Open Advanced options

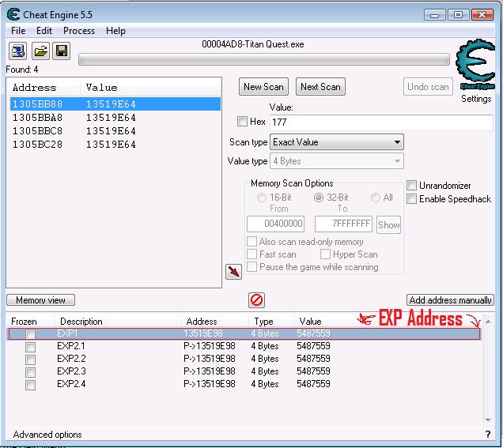(x=47, y=435)
